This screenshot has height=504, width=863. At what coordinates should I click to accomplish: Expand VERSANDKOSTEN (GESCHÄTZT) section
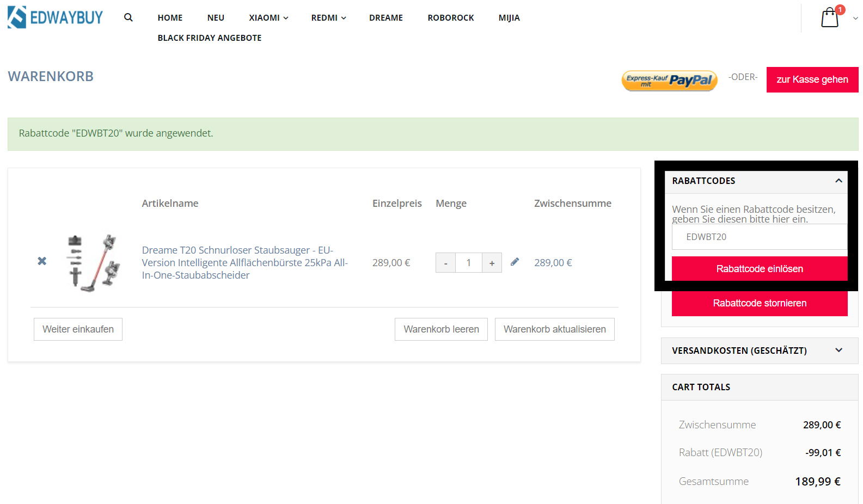tap(760, 351)
